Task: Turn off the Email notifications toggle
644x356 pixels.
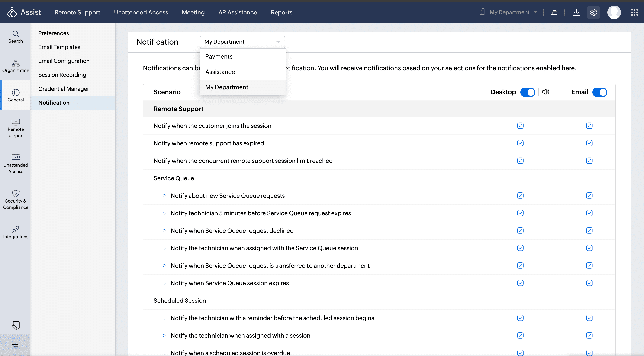Action: pos(599,92)
